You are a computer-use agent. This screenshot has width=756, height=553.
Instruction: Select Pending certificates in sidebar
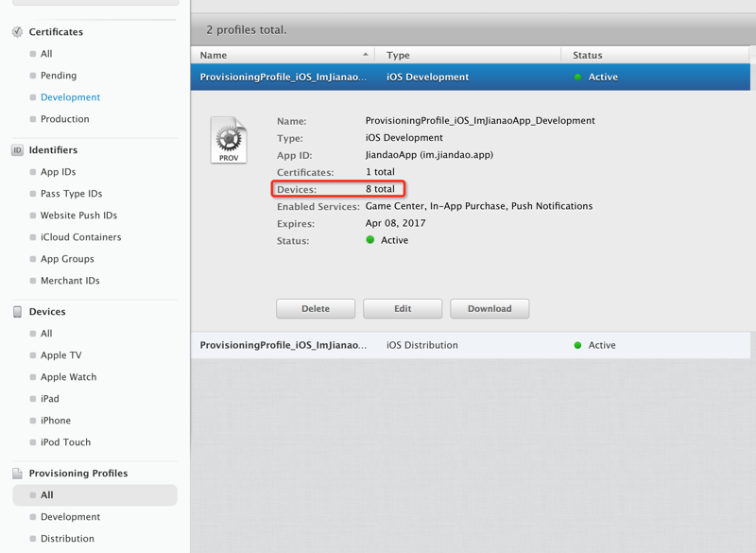59,76
